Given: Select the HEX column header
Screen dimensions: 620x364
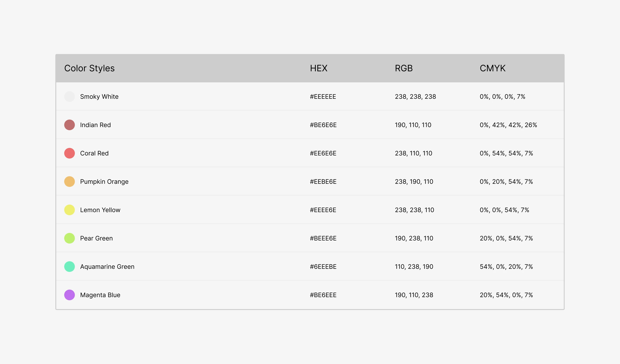Looking at the screenshot, I should coord(319,68).
